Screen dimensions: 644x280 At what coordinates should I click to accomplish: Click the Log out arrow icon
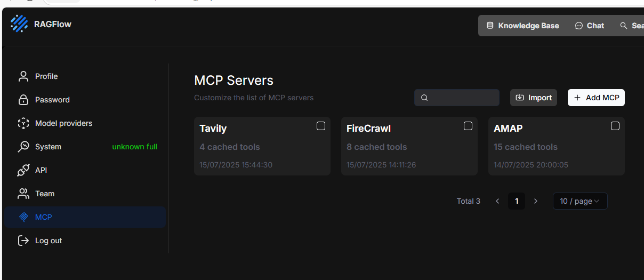click(x=23, y=241)
